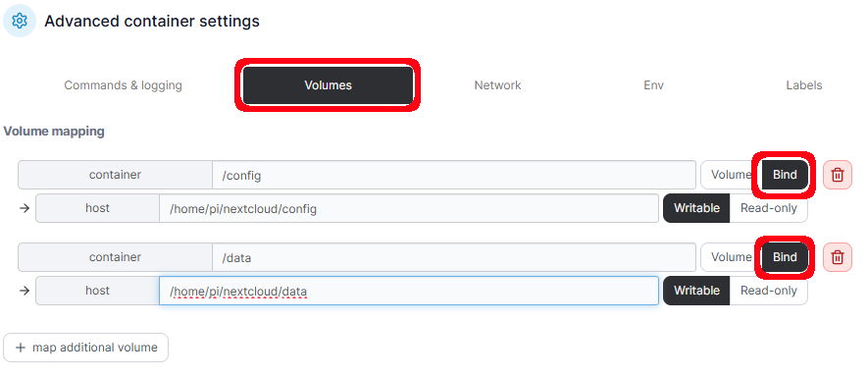Select Bind for the /config mapping
Screen dimensions: 868x377
point(785,175)
